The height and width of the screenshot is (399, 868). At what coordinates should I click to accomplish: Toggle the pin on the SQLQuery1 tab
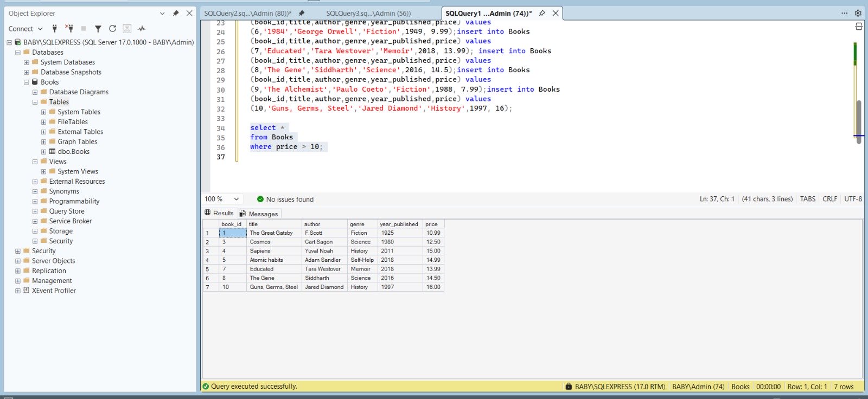click(x=542, y=13)
